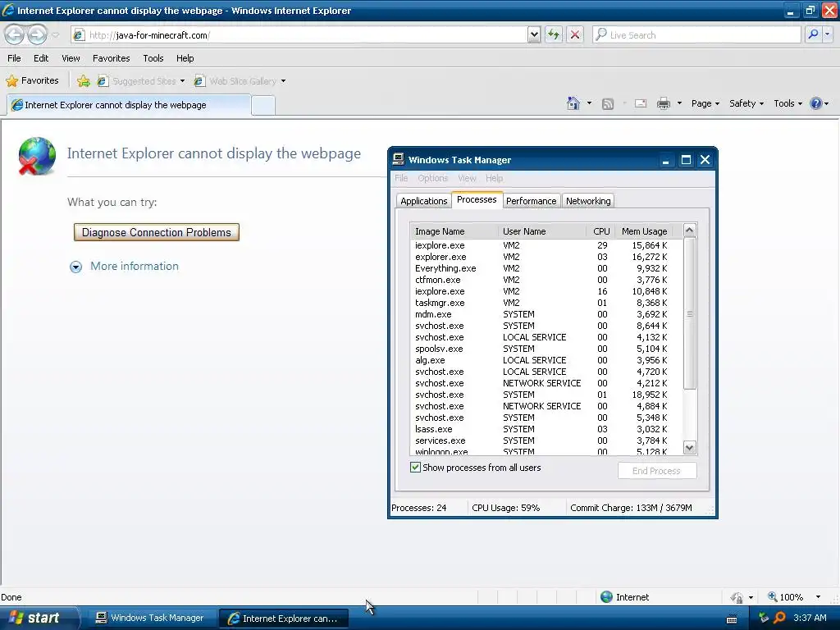Click the protected mode status icon
The image size is (840, 630).
tap(737, 597)
